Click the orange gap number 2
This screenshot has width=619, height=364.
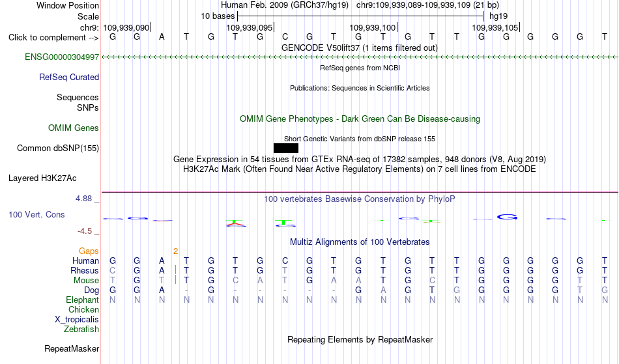pyautogui.click(x=175, y=251)
